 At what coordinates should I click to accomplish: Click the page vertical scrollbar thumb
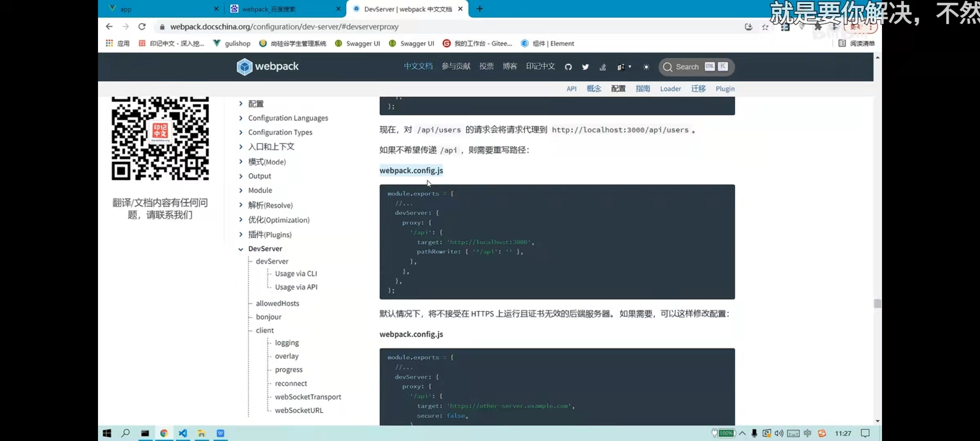pos(877,303)
